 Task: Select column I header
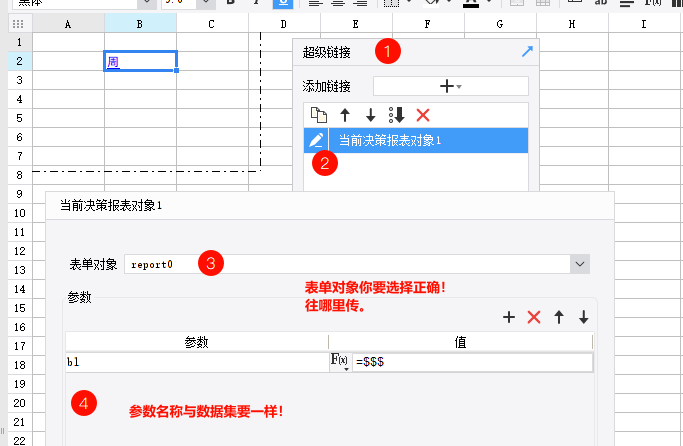[644, 24]
